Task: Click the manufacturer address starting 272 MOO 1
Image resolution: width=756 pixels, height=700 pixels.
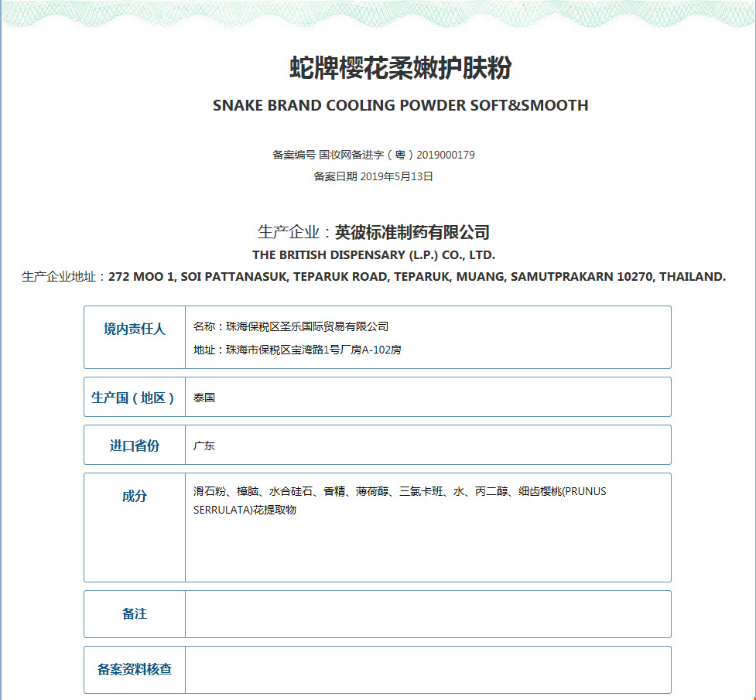Action: 417,277
